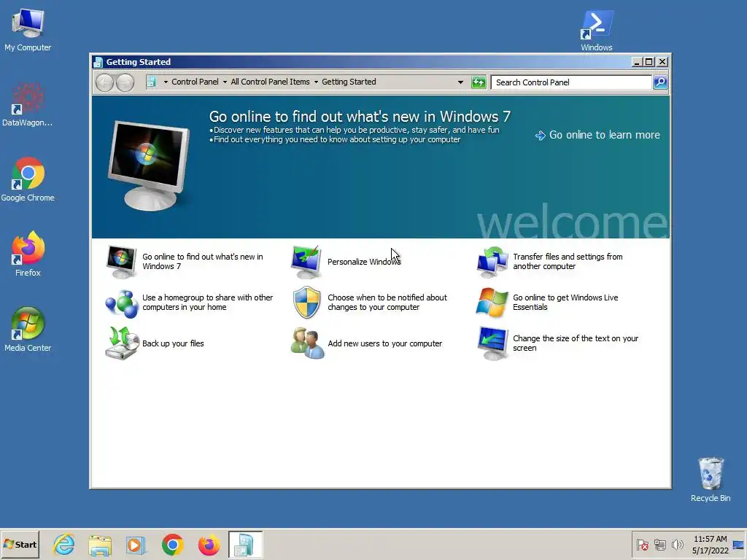Open the address bar history dropdown
The image size is (747, 560).
click(460, 82)
